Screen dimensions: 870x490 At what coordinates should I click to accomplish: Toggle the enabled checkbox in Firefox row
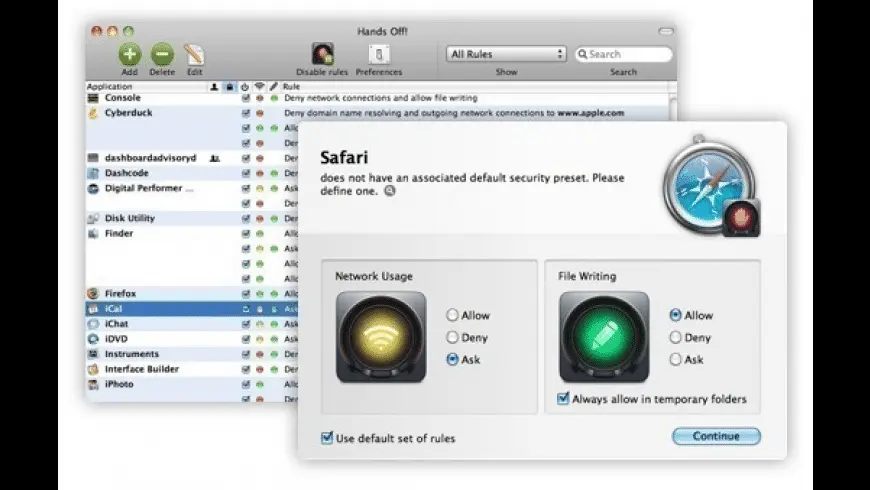click(245, 294)
